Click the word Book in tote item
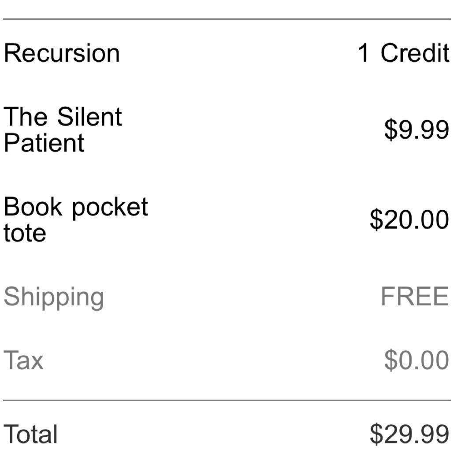This screenshot has height=476, width=476. (33, 207)
